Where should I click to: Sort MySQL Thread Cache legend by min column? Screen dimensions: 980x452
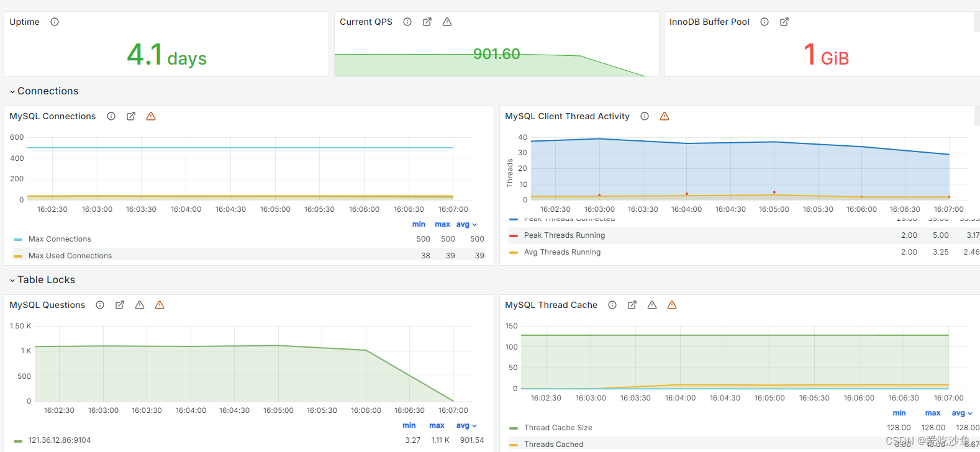(x=899, y=413)
